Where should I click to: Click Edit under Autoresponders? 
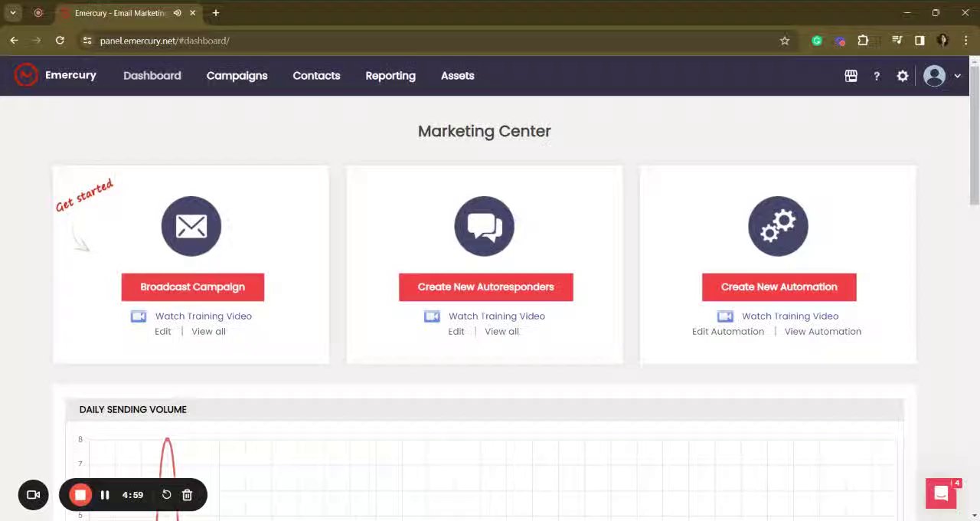[456, 332]
